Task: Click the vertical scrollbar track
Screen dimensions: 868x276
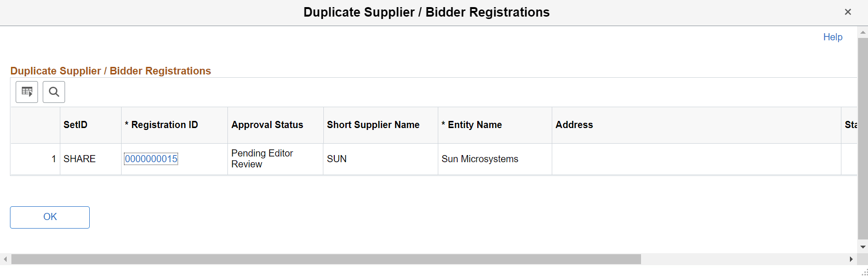Action: point(863,142)
